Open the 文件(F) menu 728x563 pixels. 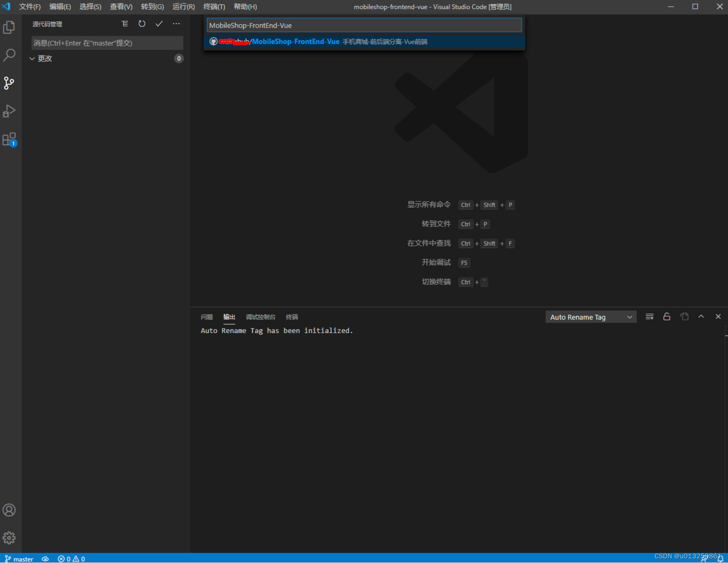click(30, 7)
